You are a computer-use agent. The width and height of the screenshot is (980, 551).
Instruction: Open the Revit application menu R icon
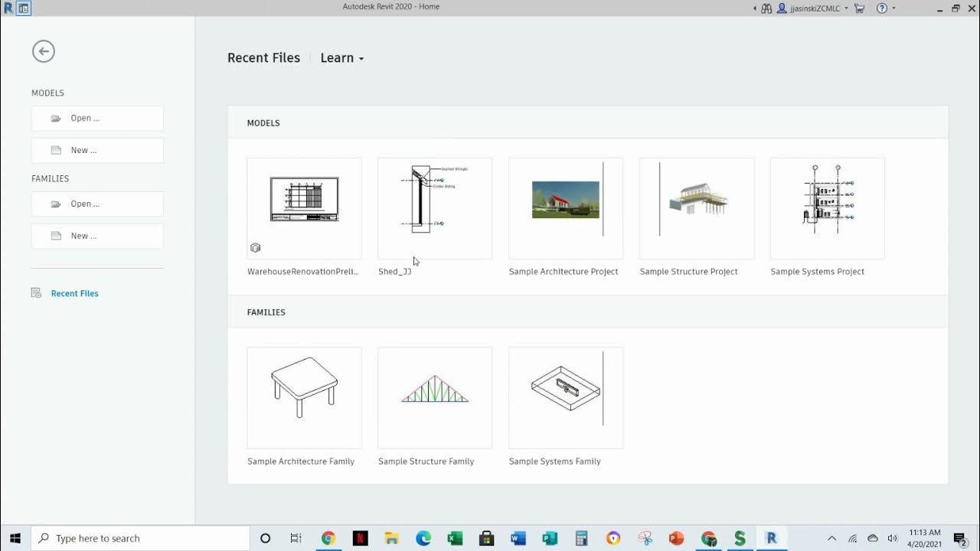click(x=8, y=8)
